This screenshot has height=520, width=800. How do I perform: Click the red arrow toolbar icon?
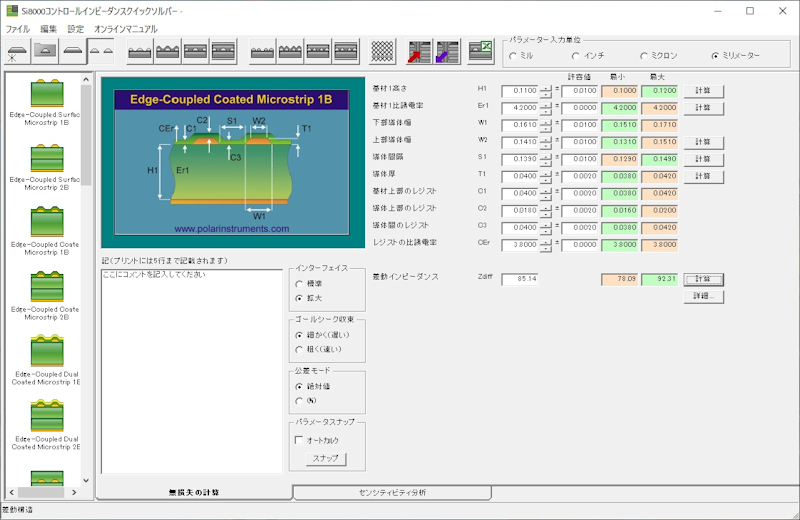pos(420,52)
